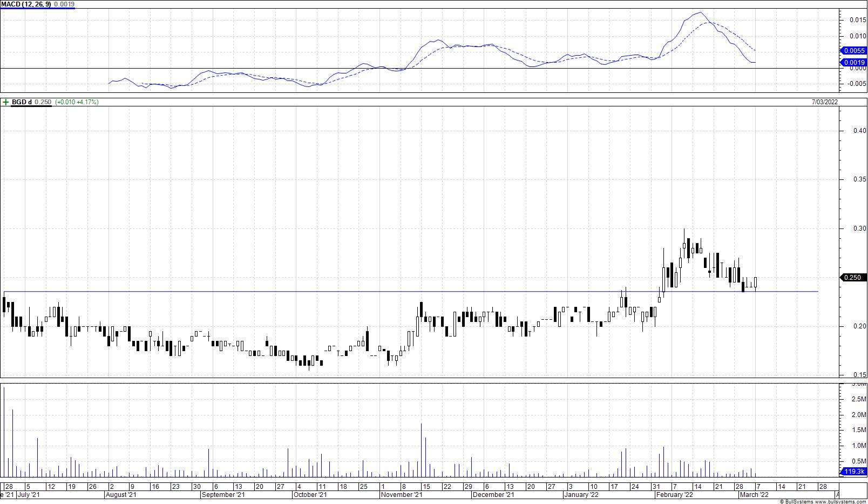Click the date tick 30 on time axis
The image size is (868, 504).
[x=197, y=487]
